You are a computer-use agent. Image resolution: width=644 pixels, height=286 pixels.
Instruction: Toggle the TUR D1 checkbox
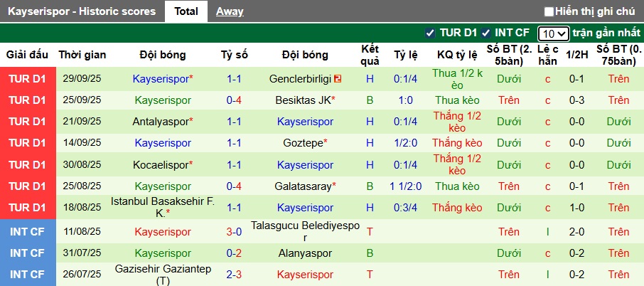coord(430,33)
